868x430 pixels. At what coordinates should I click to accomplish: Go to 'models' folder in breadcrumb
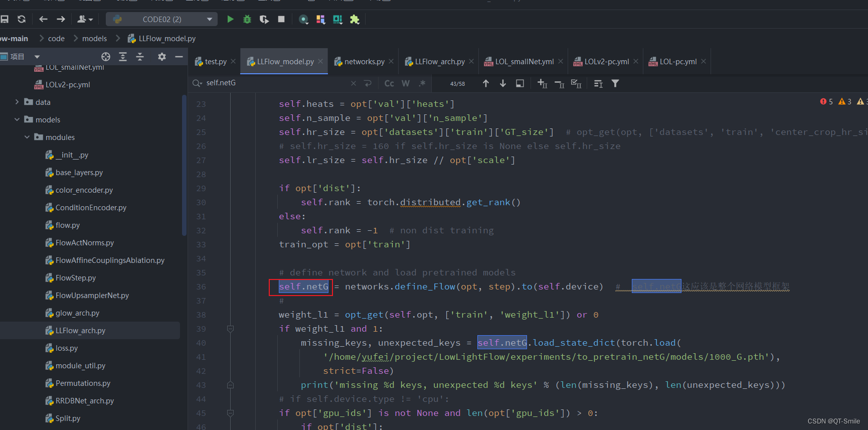click(94, 38)
